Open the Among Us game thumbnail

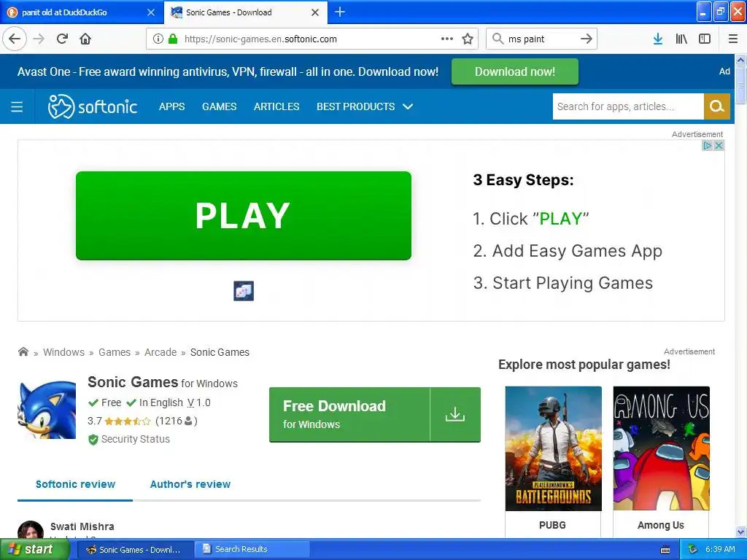click(661, 448)
